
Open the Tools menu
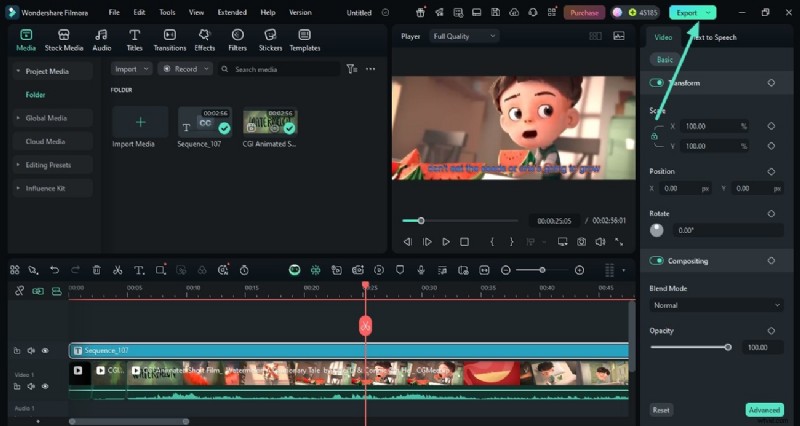[167, 12]
